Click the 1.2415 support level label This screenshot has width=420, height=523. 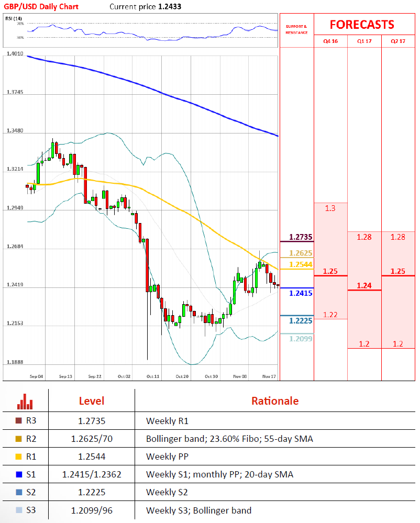(x=301, y=293)
